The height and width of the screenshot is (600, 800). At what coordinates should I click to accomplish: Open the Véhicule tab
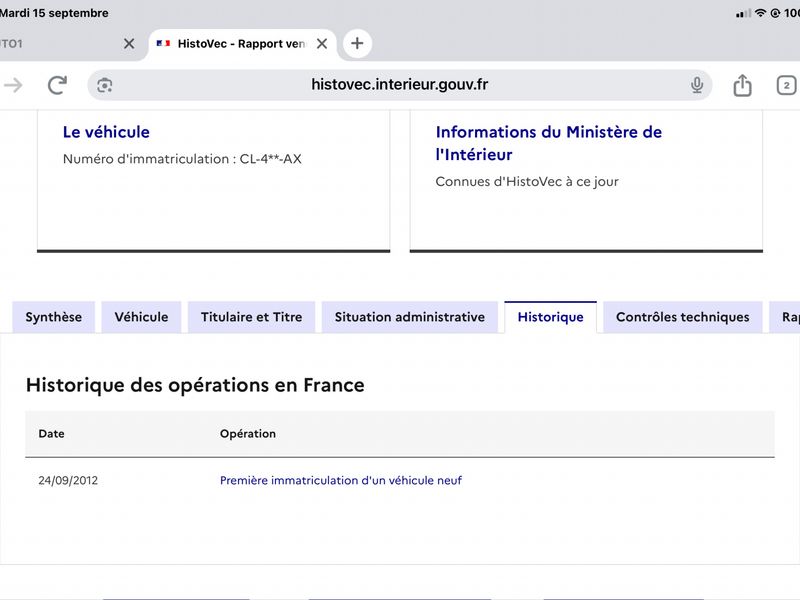point(141,317)
